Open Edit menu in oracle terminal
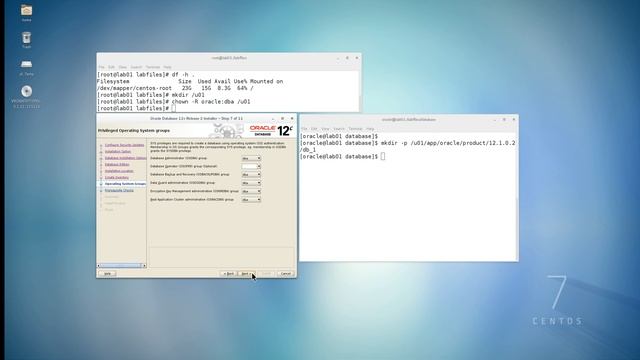The image size is (640, 360). (x=314, y=129)
